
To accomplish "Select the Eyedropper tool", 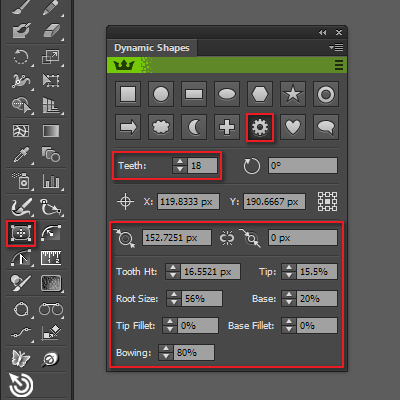I will coord(21,155).
